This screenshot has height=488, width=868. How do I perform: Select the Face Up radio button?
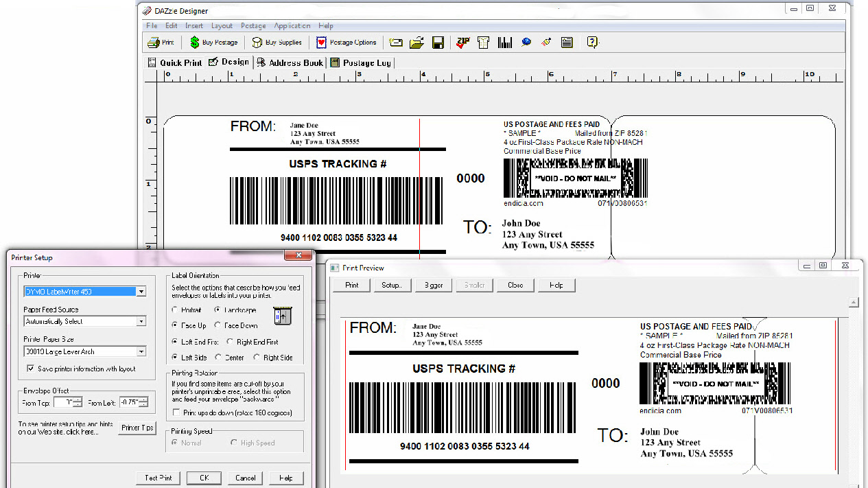pyautogui.click(x=176, y=325)
